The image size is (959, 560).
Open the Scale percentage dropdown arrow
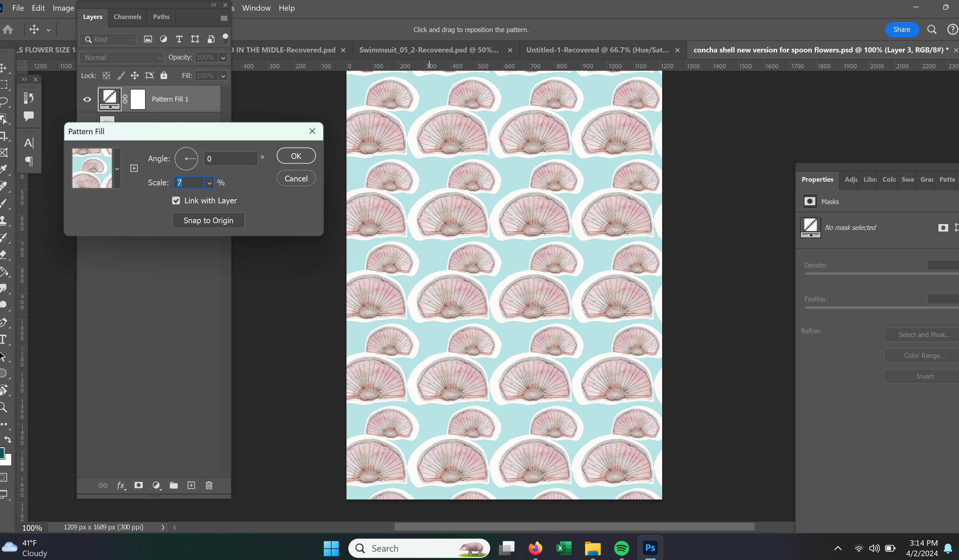click(x=209, y=183)
